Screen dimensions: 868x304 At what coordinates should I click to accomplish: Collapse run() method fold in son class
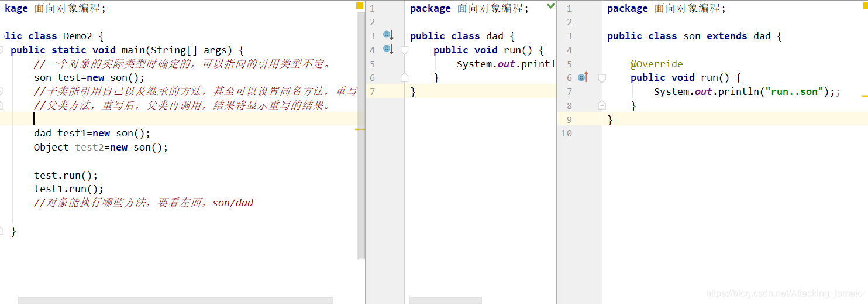[601, 78]
